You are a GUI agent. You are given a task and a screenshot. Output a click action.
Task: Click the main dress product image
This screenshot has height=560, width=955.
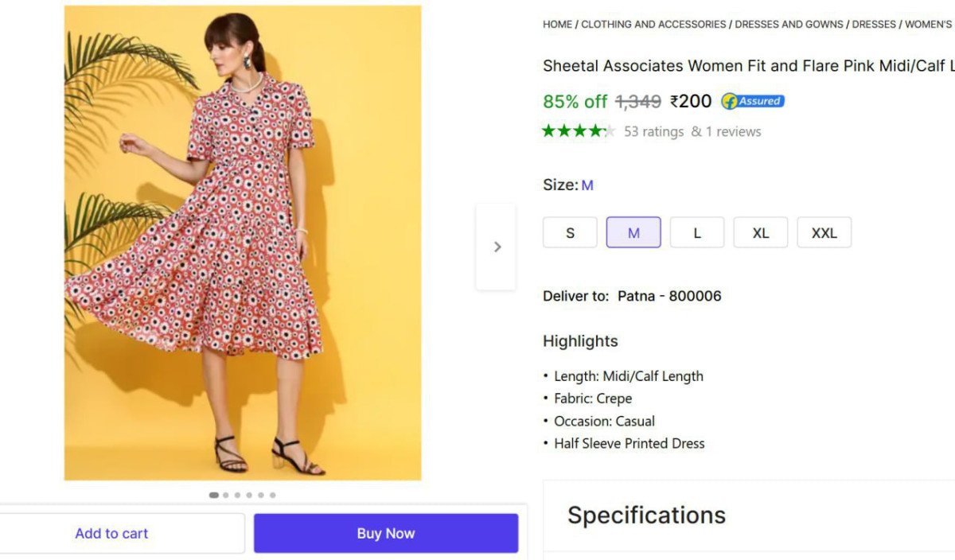[x=243, y=243]
